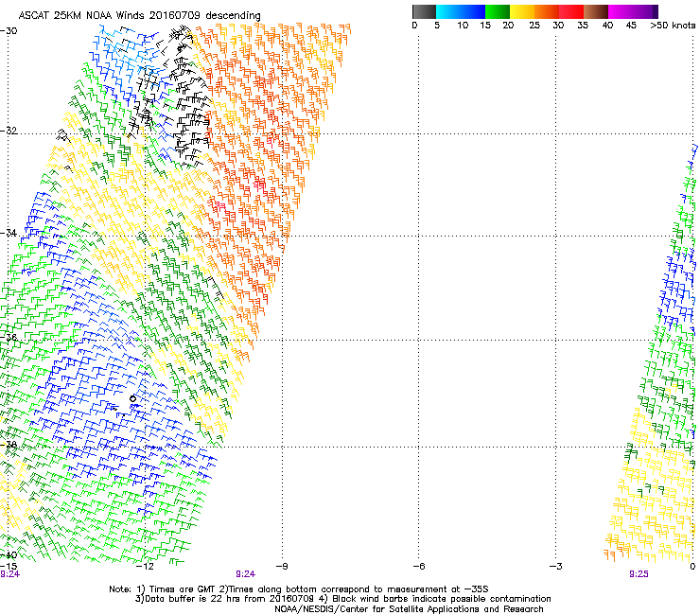Click the -34 latitude axis label
This screenshot has width=700, height=615.
click(9, 233)
